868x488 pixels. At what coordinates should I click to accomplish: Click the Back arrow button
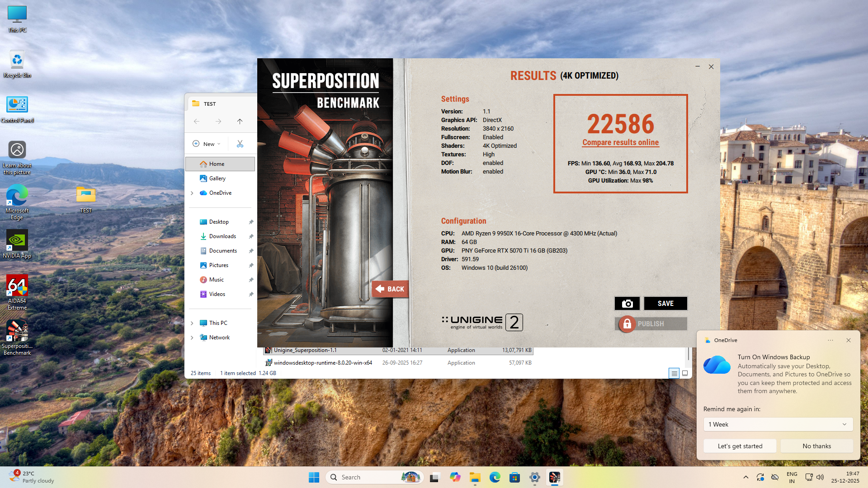coord(390,289)
